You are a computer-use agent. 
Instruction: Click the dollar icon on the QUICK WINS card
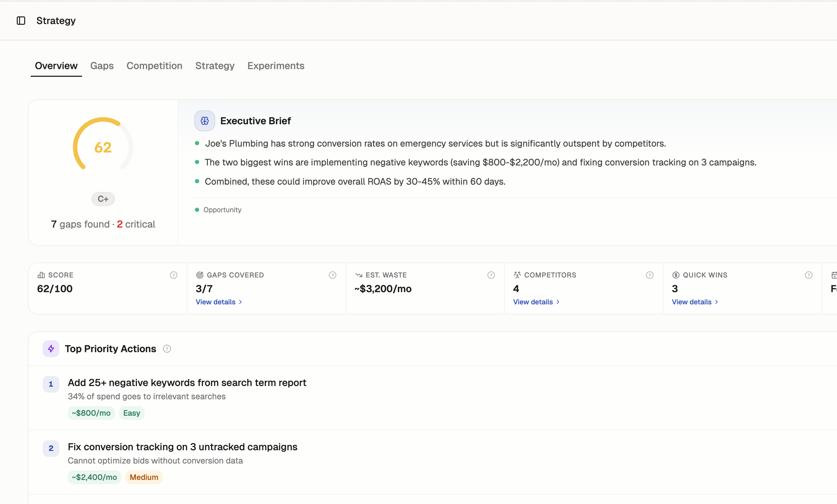pos(676,275)
